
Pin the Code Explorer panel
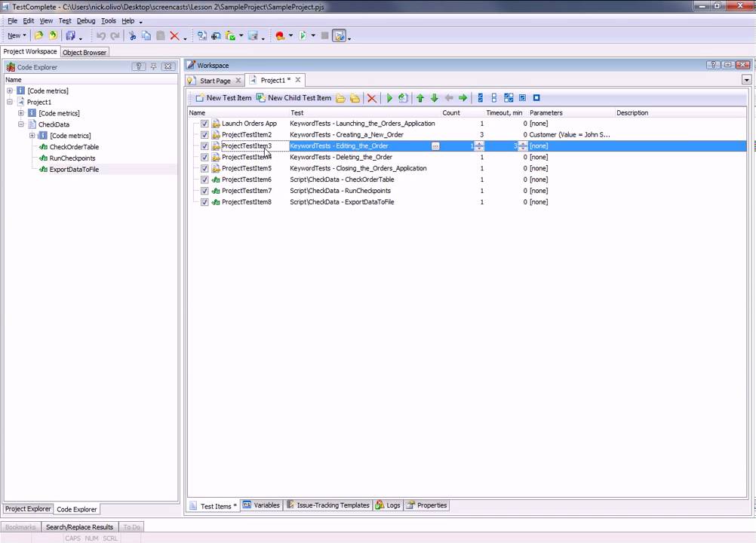[153, 66]
